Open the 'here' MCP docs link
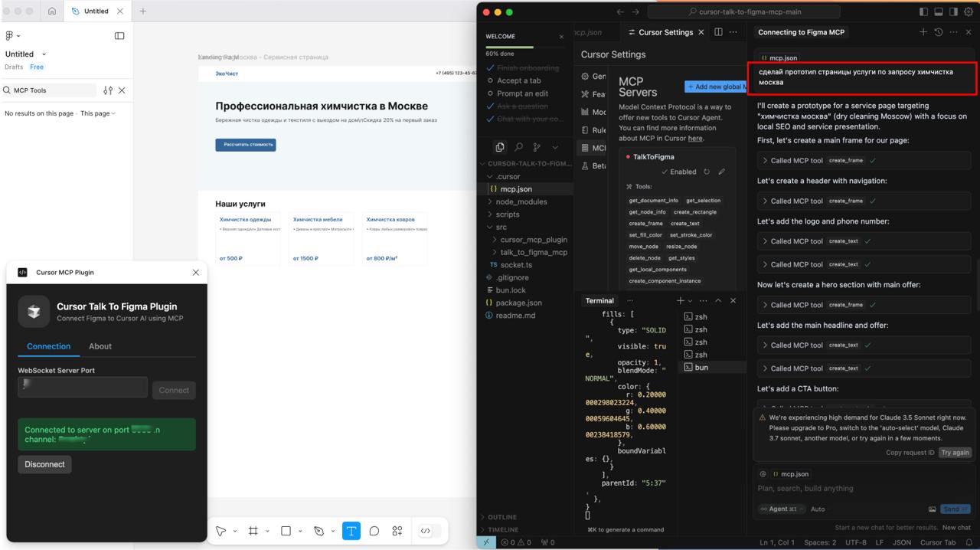 coord(695,139)
